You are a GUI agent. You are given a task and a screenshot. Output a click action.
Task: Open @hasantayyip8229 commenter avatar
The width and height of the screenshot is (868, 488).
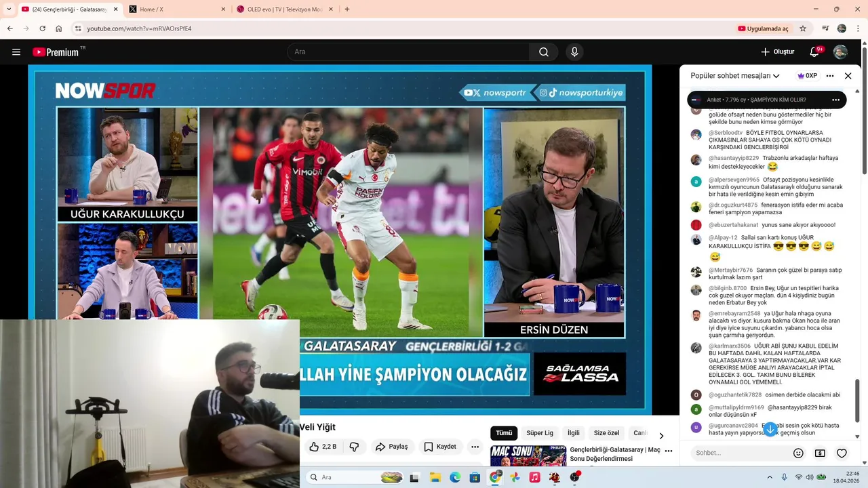click(x=696, y=160)
